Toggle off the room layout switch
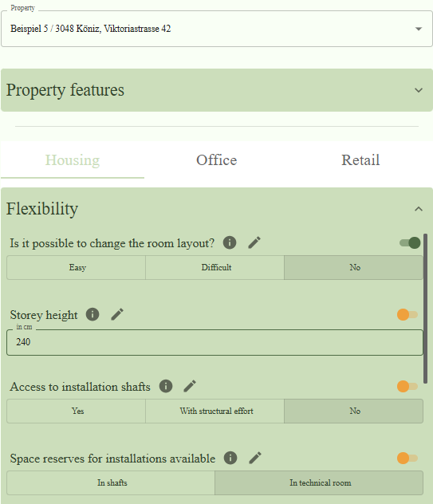Image resolution: width=433 pixels, height=504 pixels. point(410,242)
